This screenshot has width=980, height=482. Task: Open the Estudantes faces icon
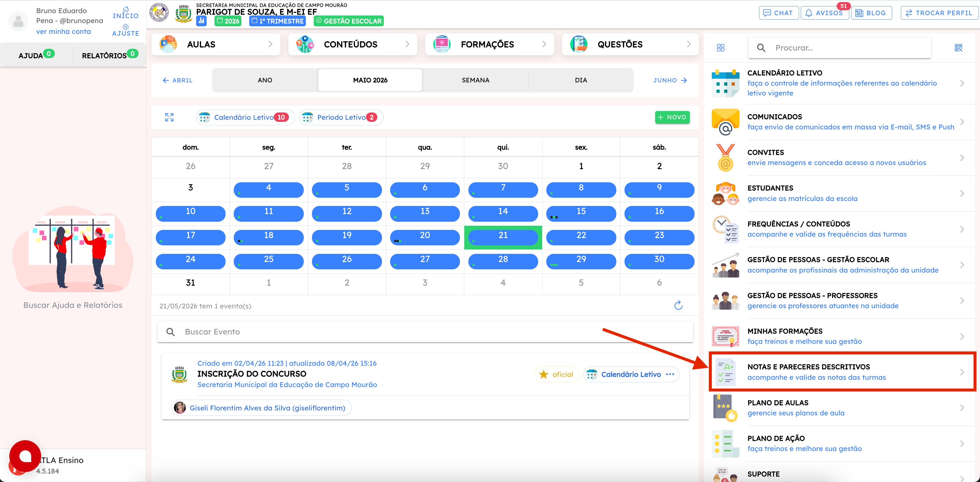point(725,193)
